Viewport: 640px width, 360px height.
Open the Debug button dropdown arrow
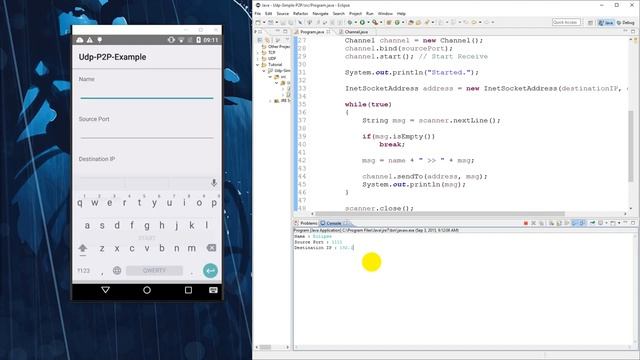click(356, 22)
